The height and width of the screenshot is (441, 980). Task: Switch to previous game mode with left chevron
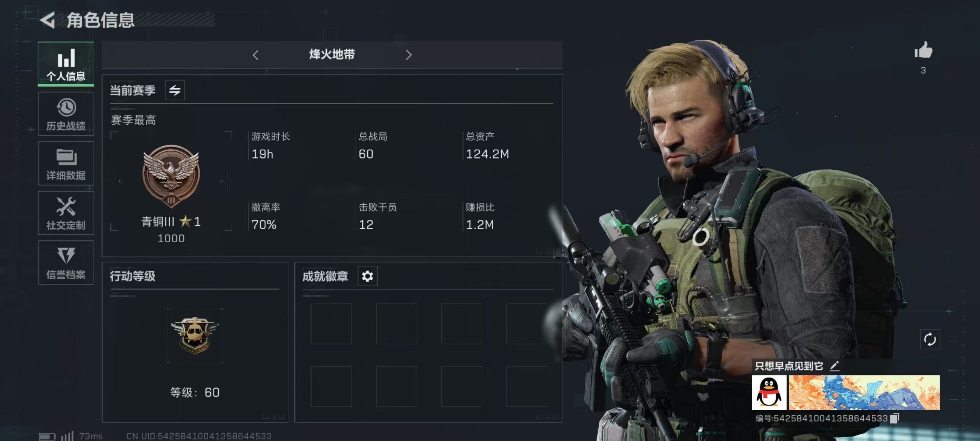point(255,55)
